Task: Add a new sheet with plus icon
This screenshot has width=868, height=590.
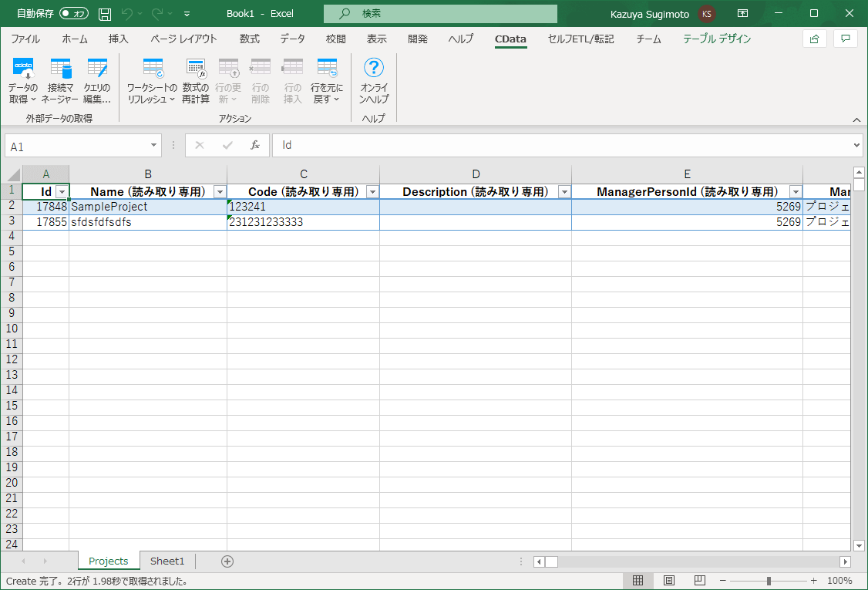Action: click(227, 561)
